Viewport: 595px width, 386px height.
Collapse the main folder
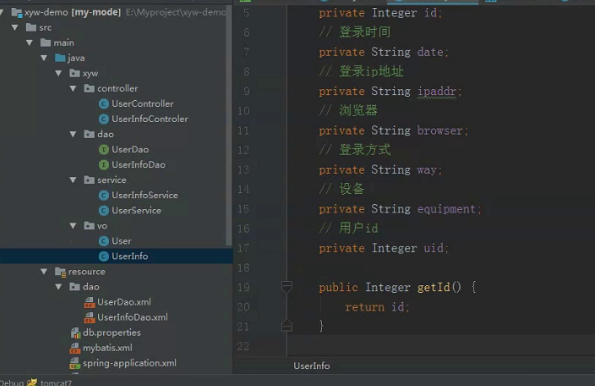click(x=30, y=43)
